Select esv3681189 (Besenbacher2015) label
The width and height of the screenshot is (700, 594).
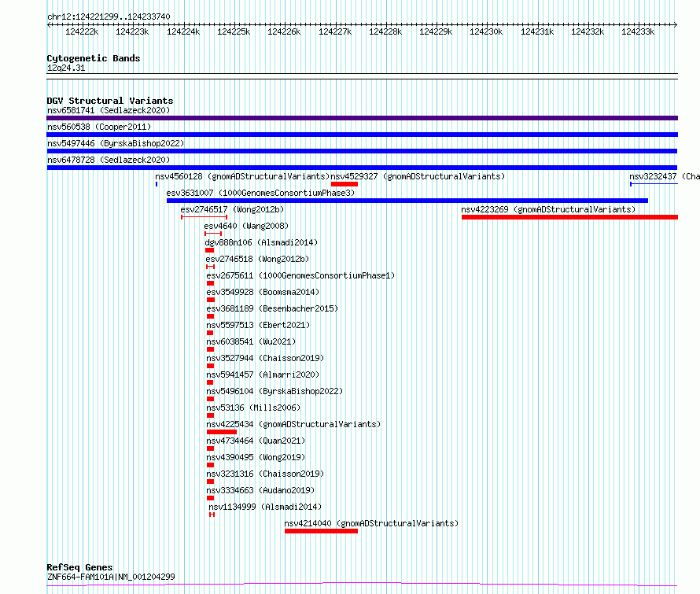point(272,308)
